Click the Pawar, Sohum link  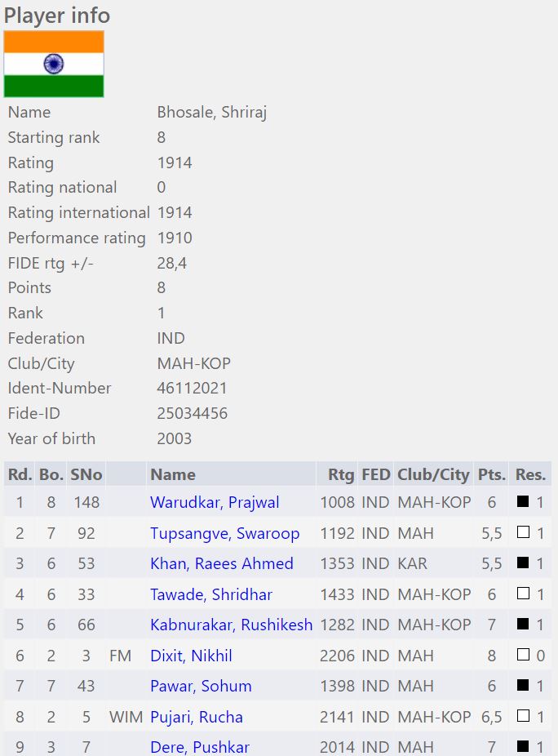201,686
